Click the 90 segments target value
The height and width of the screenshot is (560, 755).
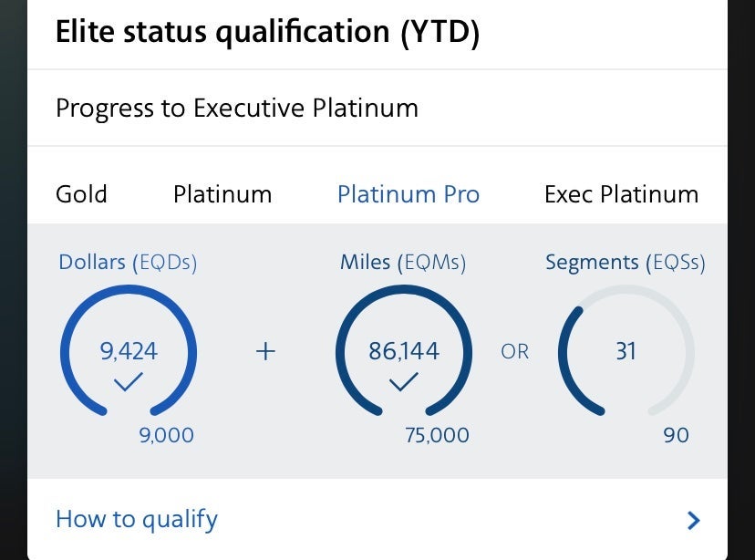click(x=676, y=435)
